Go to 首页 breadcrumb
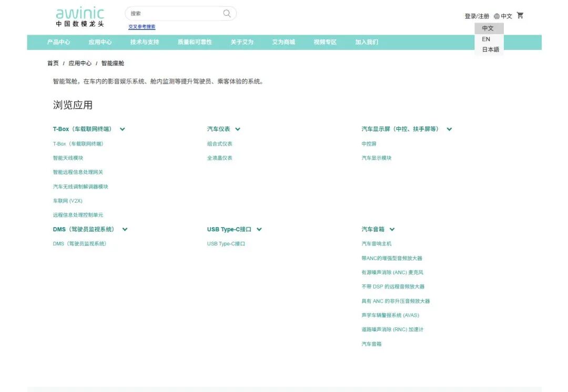 tap(53, 64)
